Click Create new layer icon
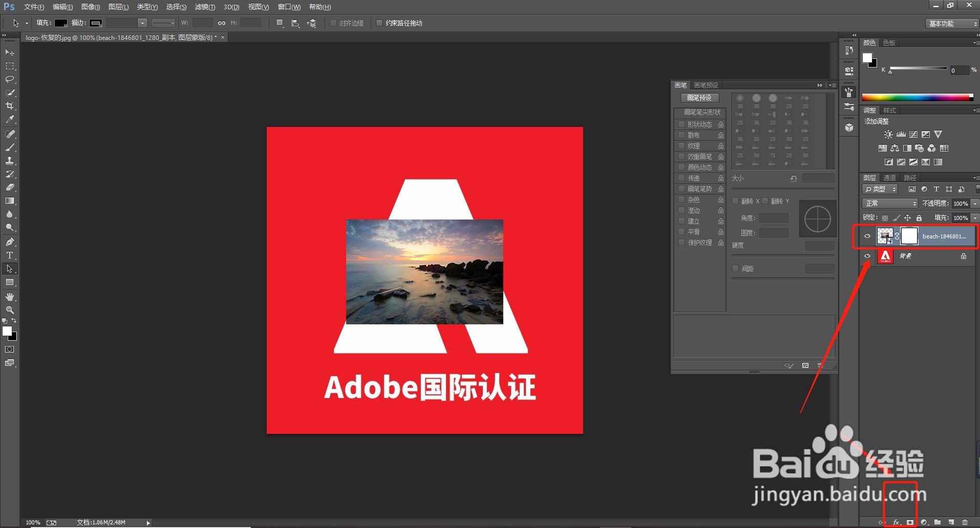 951,522
